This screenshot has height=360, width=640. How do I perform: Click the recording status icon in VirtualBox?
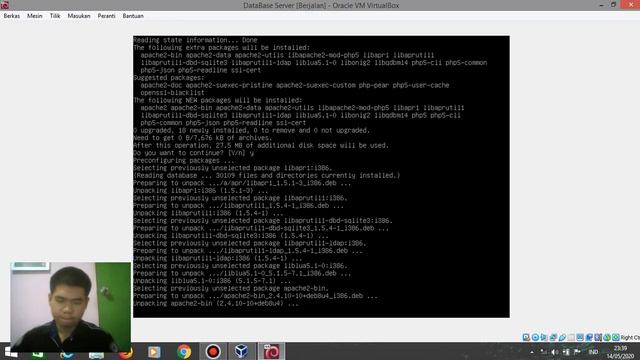[589, 337]
